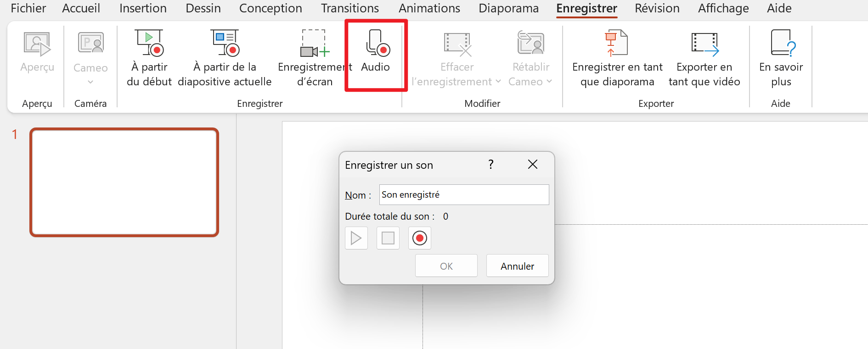Open En savoir plus help icon
Screen dimensions: 868x349
(783, 43)
